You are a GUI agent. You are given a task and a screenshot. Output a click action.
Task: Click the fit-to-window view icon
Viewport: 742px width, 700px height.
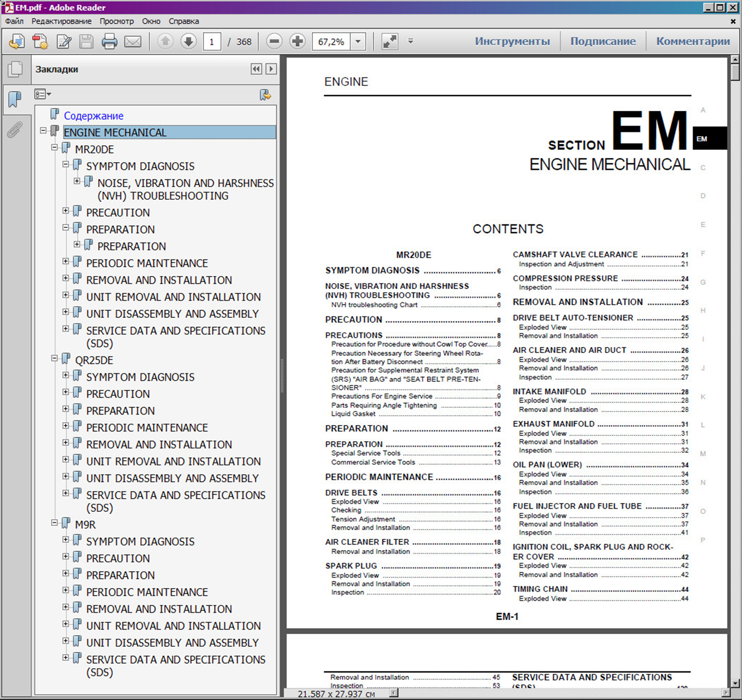(x=390, y=42)
